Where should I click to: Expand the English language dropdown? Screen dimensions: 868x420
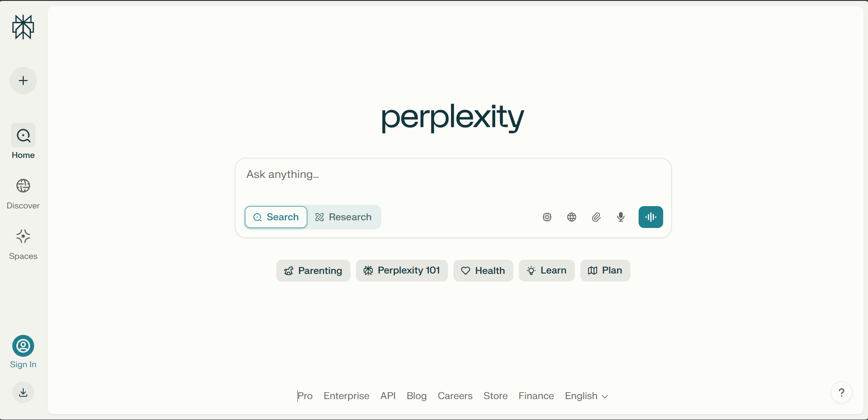pyautogui.click(x=586, y=396)
